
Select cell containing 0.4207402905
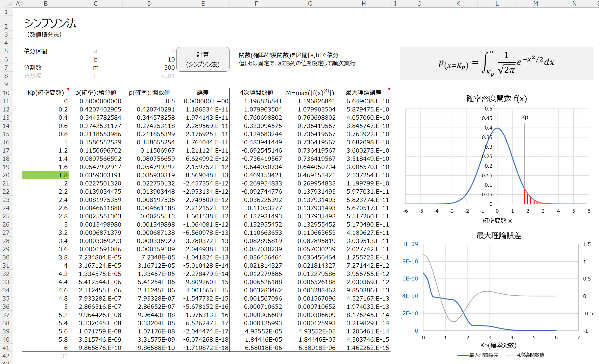tap(96, 109)
